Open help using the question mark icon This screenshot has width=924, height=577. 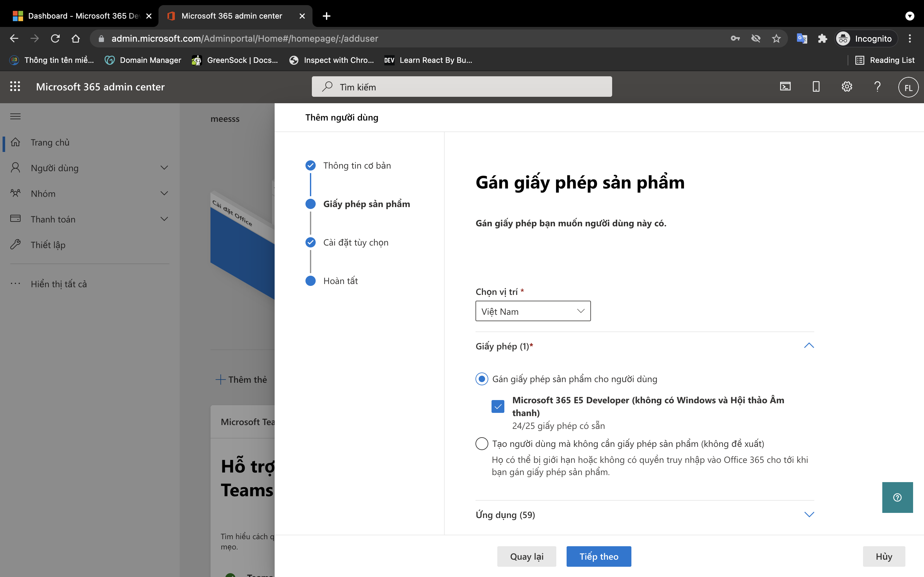tap(877, 87)
